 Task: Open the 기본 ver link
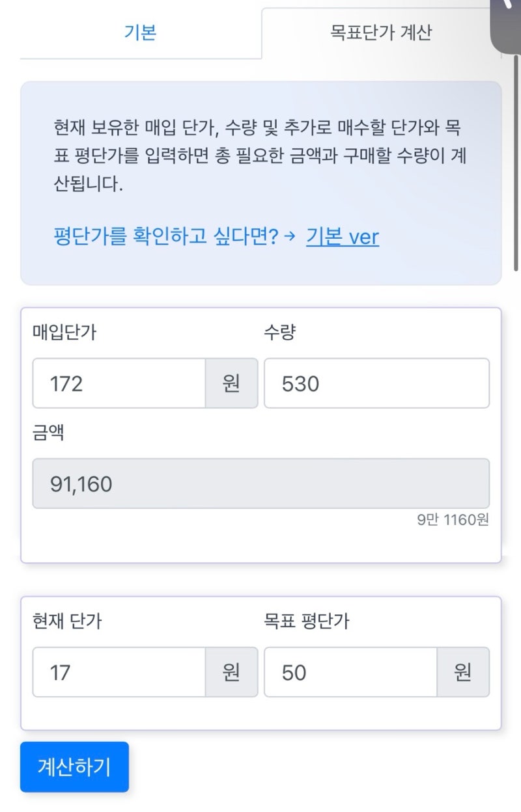(x=341, y=237)
